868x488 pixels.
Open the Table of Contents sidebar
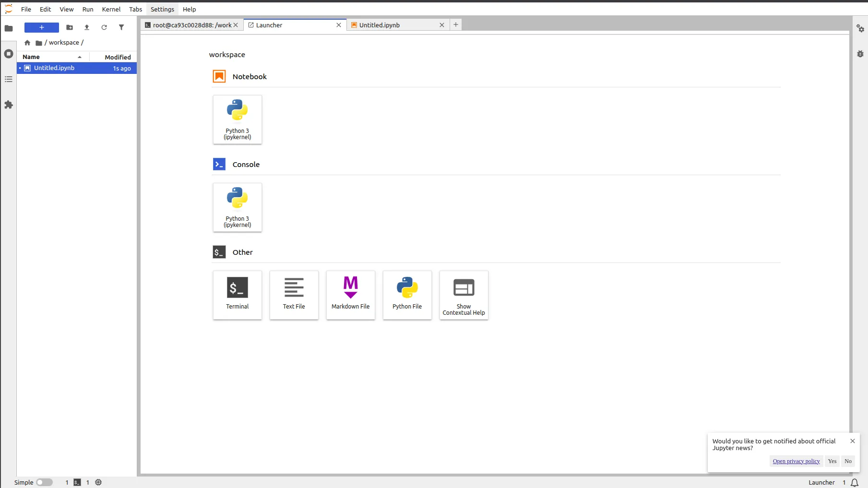tap(9, 79)
